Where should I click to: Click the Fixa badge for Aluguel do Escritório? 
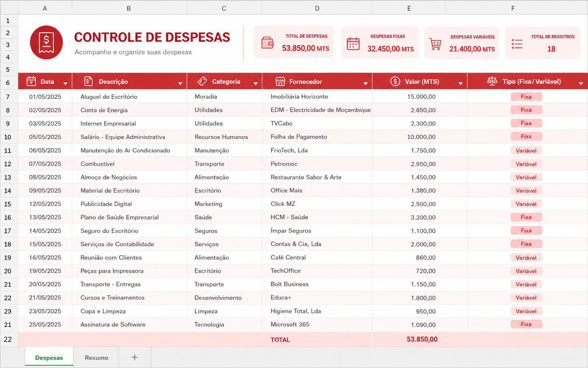(x=526, y=97)
